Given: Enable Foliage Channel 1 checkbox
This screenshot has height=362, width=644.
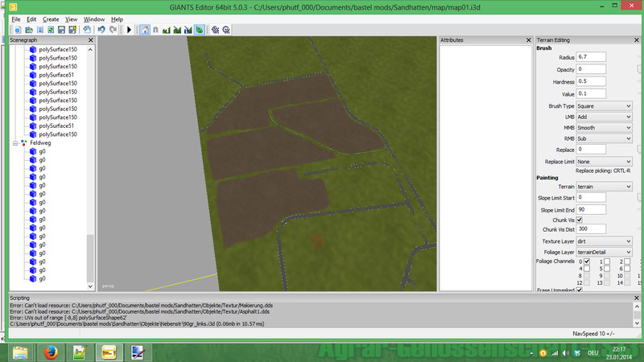Looking at the screenshot, I should 607,261.
